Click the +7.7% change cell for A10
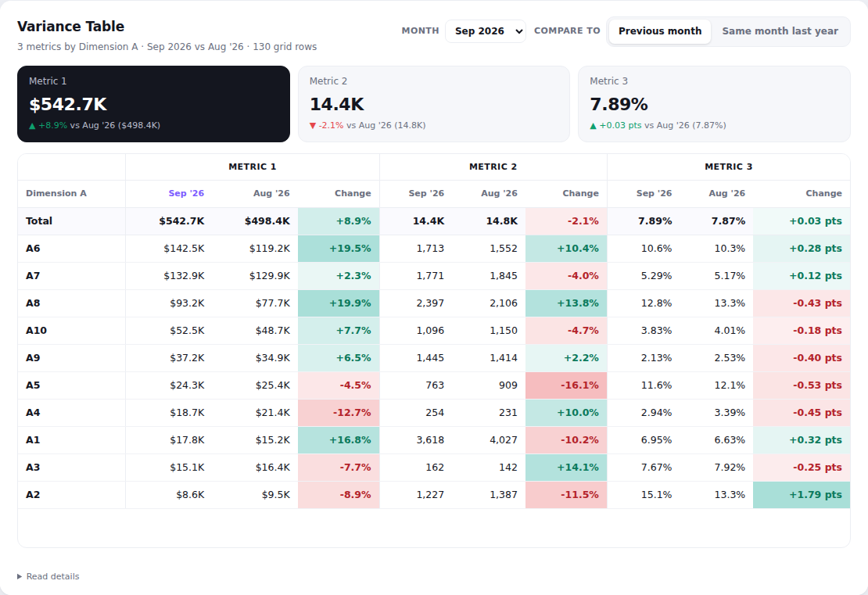The width and height of the screenshot is (868, 595). (339, 331)
